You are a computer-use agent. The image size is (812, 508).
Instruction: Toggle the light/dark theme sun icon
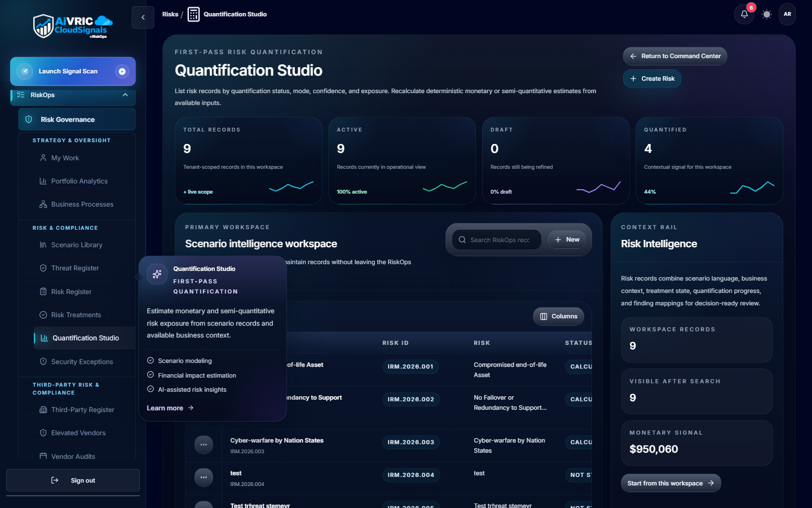click(766, 14)
